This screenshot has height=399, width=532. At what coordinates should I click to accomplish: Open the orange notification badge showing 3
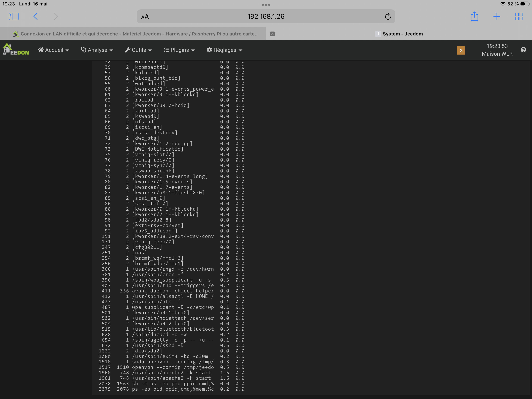click(x=461, y=50)
